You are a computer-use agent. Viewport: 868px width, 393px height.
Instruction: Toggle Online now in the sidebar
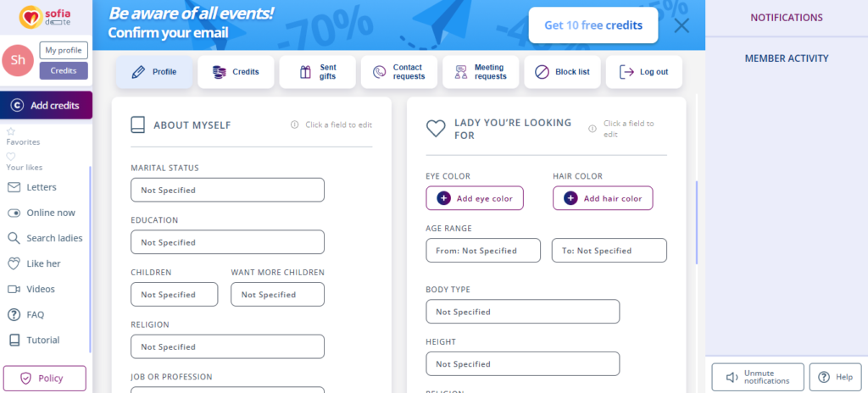(14, 213)
